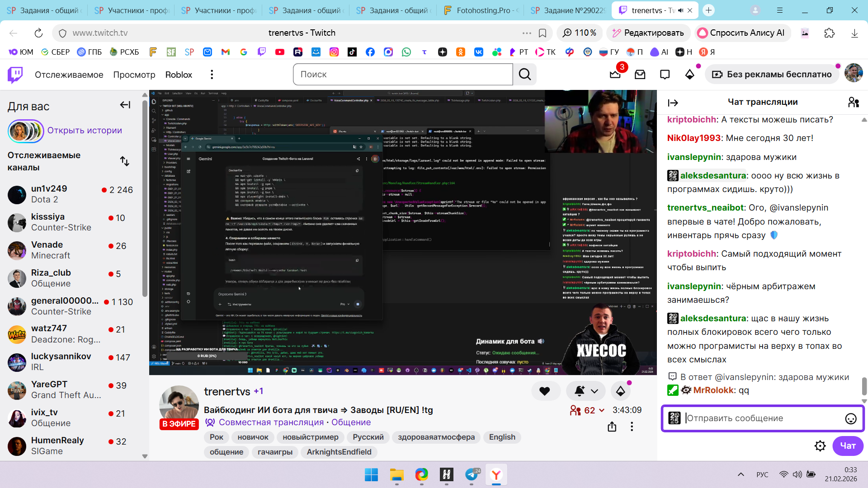Open more options dots in top navigation

click(212, 75)
